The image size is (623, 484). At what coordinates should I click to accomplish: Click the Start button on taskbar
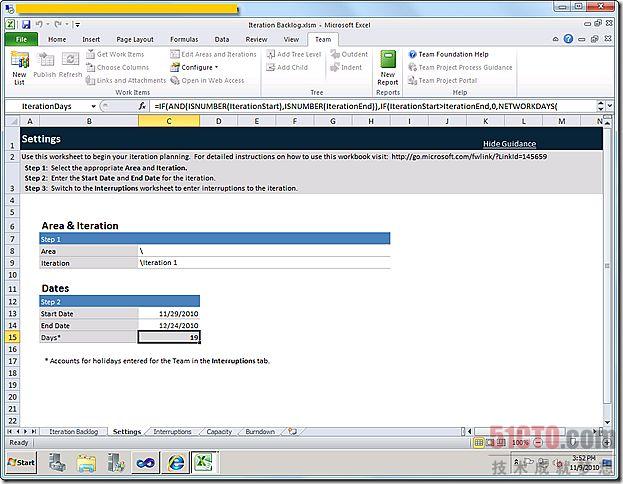pos(21,462)
